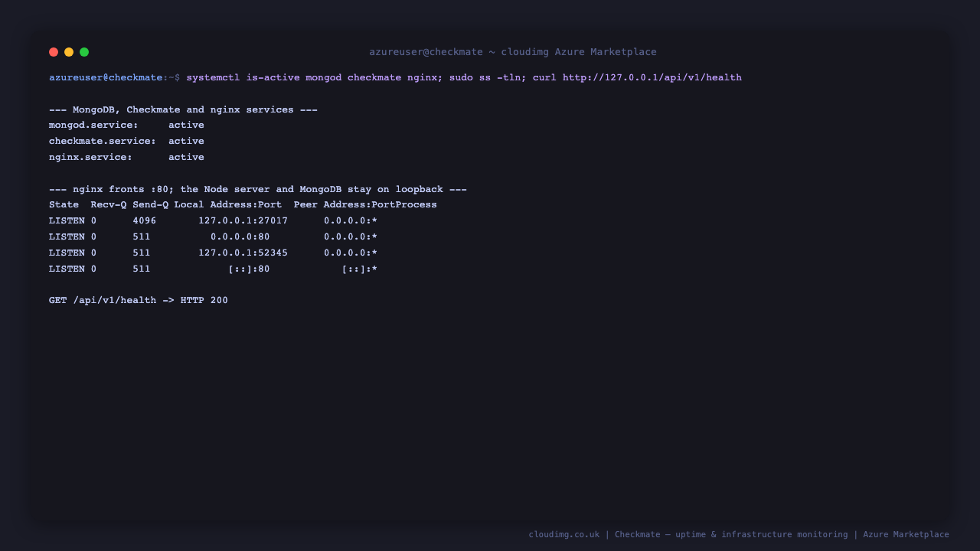Viewport: 980px width, 551px height.
Task: Click the terminal title 'azureuser@checkmate ~ cloudimg Azure Marketplace'
Action: click(x=513, y=52)
